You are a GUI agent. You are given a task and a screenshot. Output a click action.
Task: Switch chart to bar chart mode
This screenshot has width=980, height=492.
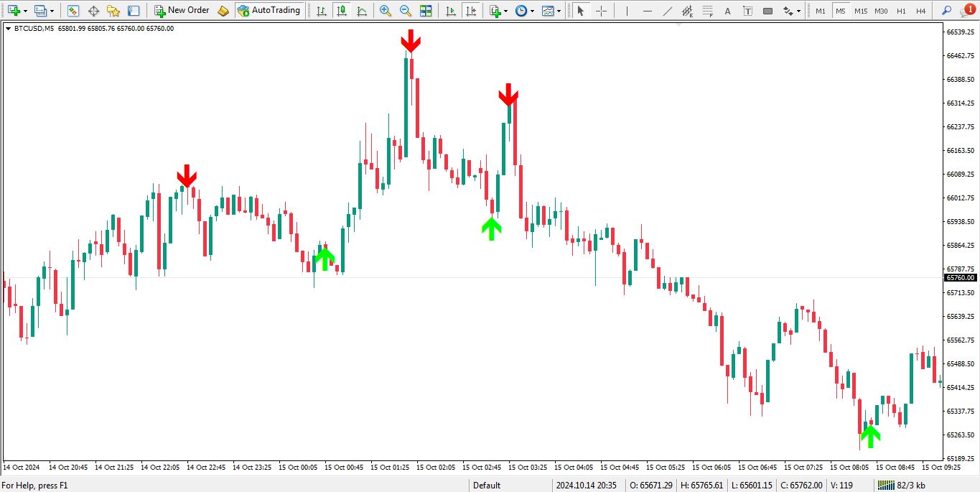[x=321, y=11]
